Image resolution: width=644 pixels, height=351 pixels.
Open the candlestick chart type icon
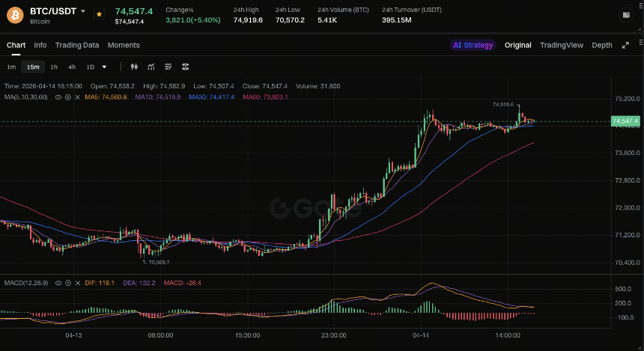(134, 67)
